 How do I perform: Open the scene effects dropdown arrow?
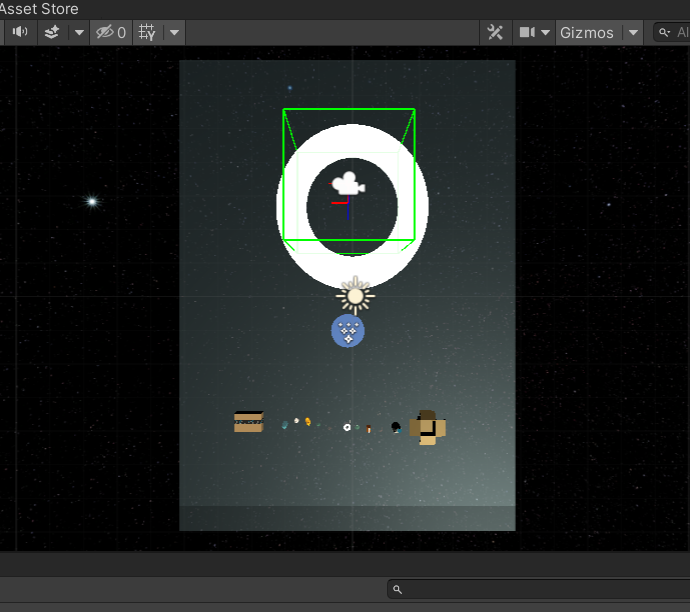78,32
